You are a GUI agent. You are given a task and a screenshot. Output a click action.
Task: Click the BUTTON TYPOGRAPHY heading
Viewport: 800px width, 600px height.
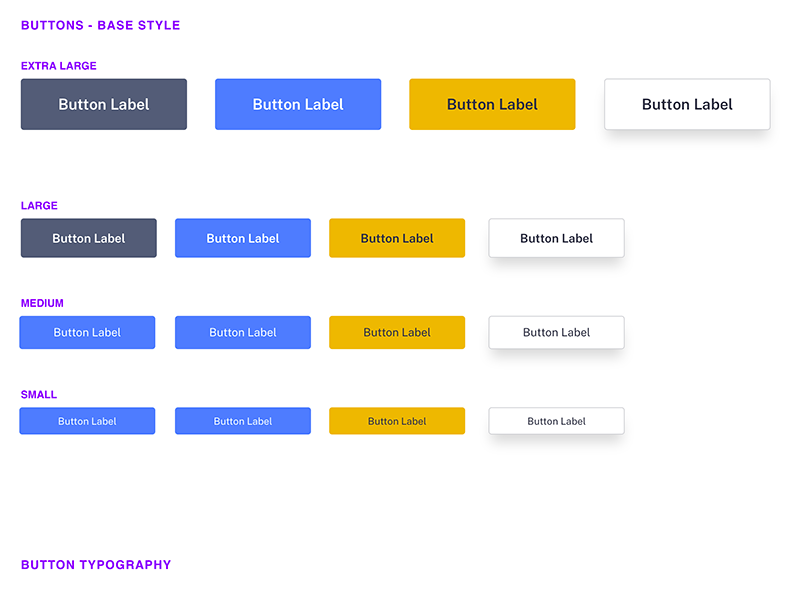(x=96, y=565)
